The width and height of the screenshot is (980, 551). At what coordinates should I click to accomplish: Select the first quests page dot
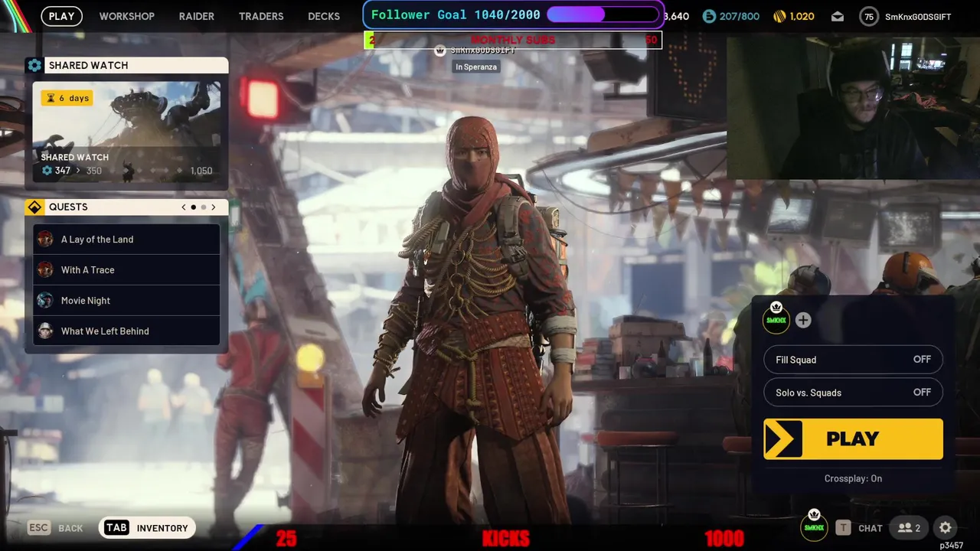pos(193,207)
